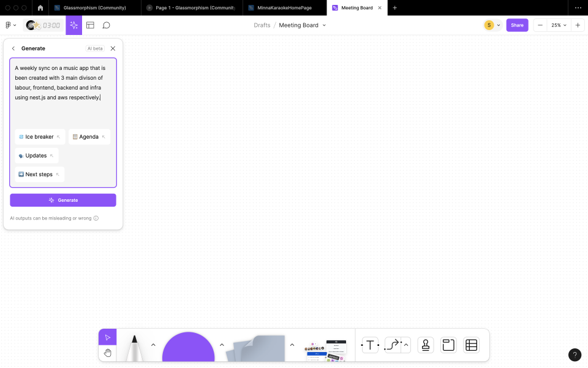This screenshot has height=368, width=588.
Task: Open the main menu dropdown at top left
Action: pos(10,25)
